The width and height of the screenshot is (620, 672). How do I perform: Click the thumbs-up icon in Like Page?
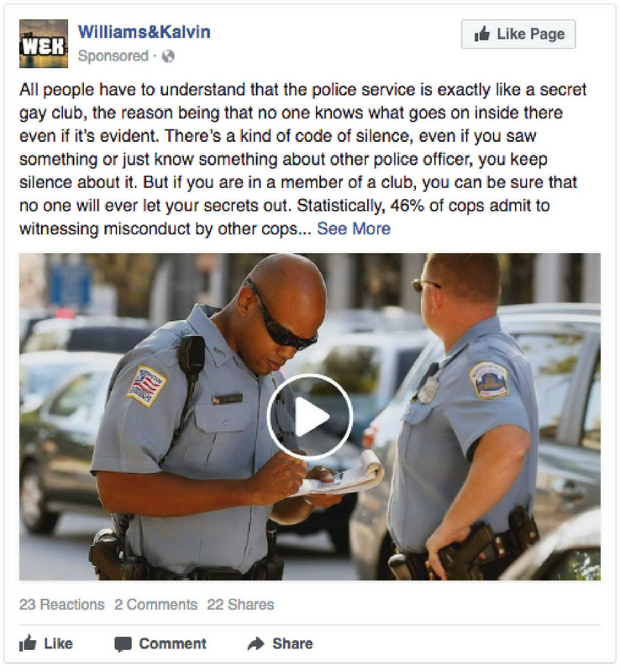(x=482, y=34)
